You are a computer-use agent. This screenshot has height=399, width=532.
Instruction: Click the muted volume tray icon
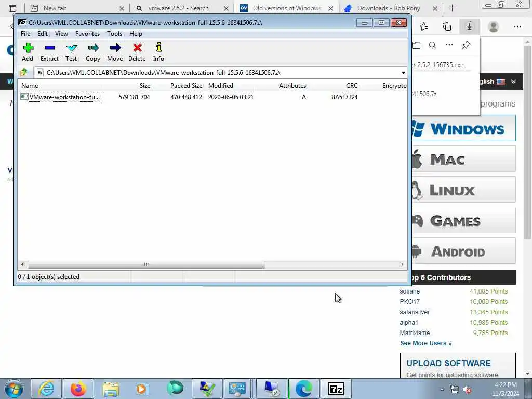(x=468, y=390)
